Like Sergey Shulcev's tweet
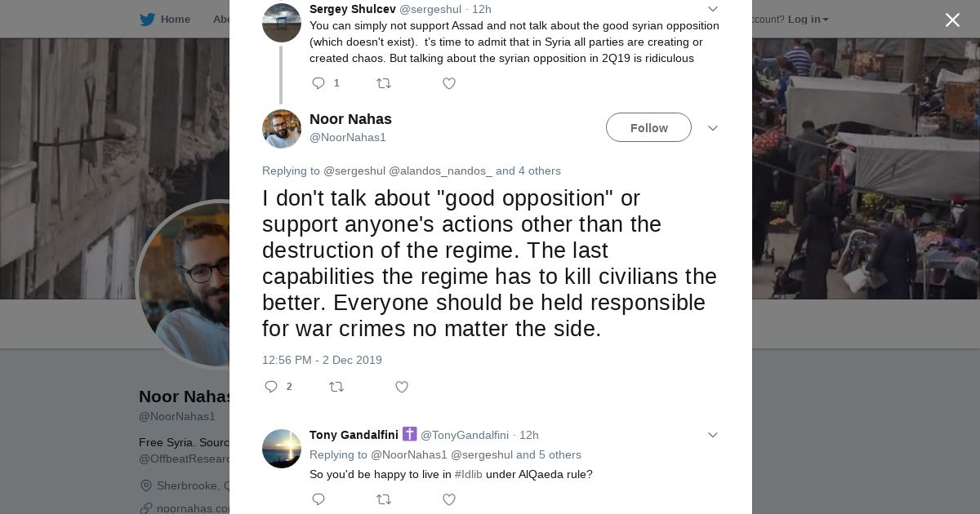This screenshot has height=514, width=980. [x=448, y=83]
